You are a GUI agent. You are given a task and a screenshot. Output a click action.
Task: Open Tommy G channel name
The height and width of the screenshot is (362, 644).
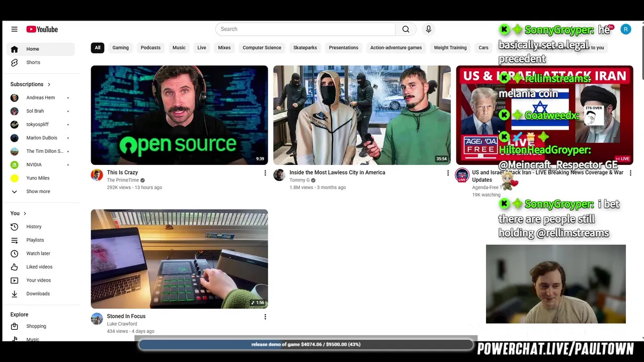coord(299,180)
